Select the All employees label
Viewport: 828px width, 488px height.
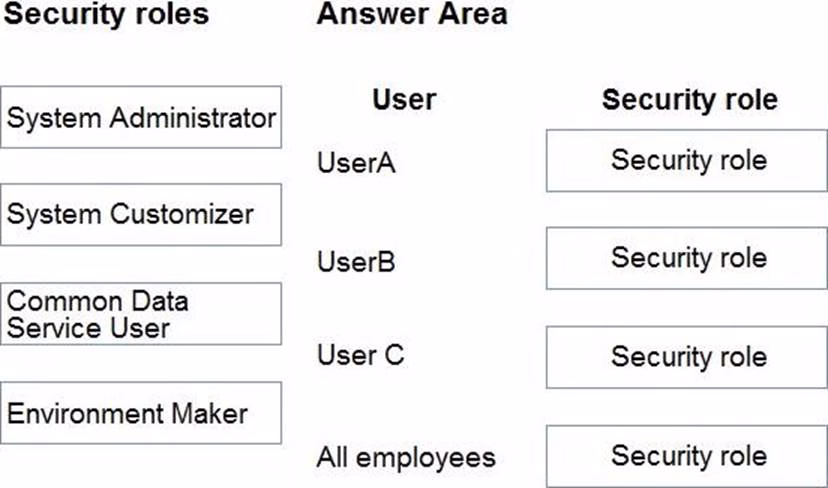pyautogui.click(x=405, y=458)
